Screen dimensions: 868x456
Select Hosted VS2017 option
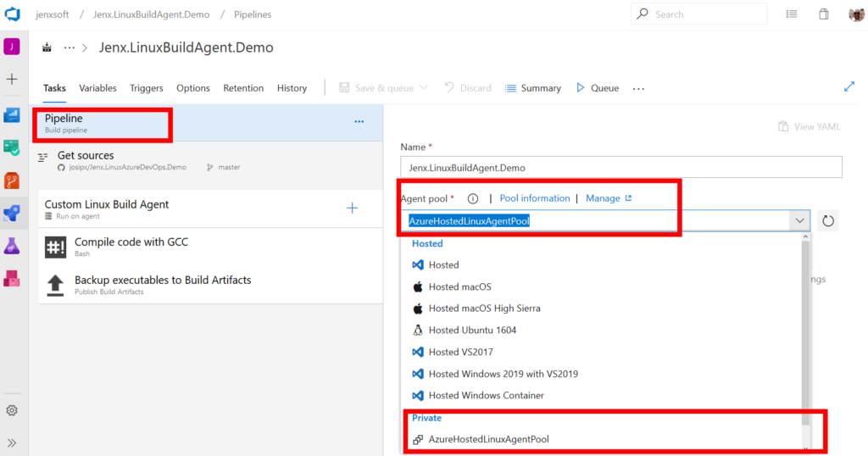601,352
